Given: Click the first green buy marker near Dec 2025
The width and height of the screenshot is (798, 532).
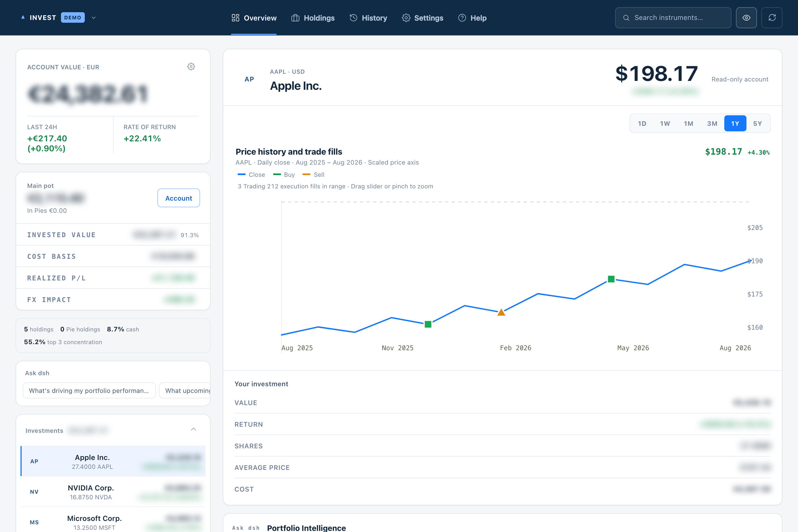Looking at the screenshot, I should [428, 324].
